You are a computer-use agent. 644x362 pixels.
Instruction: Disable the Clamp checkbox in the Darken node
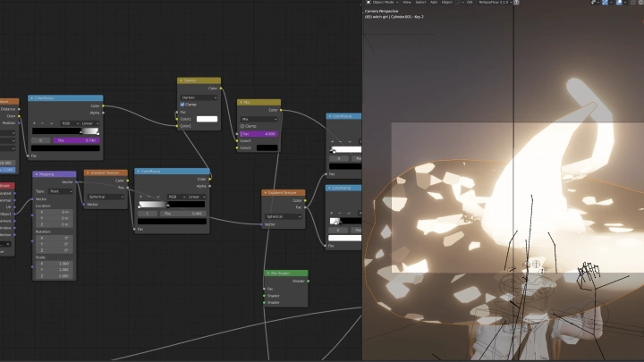[x=182, y=105]
